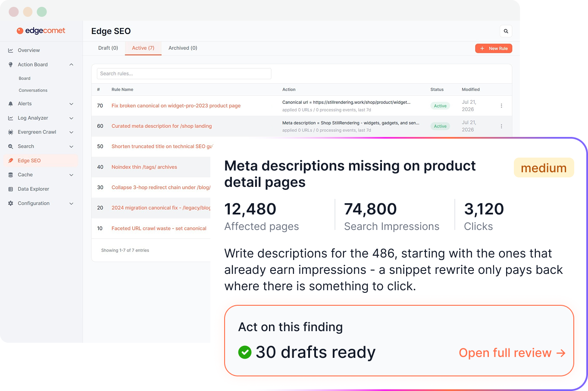Viewport: 588px width, 391px height.
Task: Click the Active status badge for rule 60
Action: click(x=440, y=126)
